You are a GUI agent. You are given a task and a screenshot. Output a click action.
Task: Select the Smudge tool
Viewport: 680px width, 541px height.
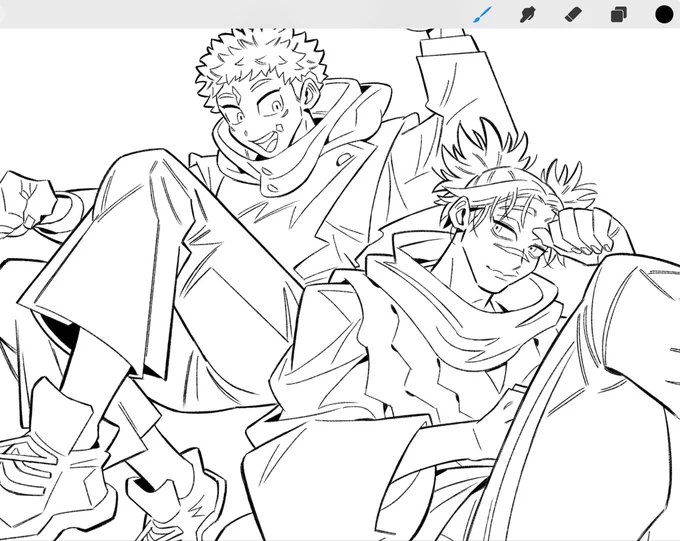(528, 15)
